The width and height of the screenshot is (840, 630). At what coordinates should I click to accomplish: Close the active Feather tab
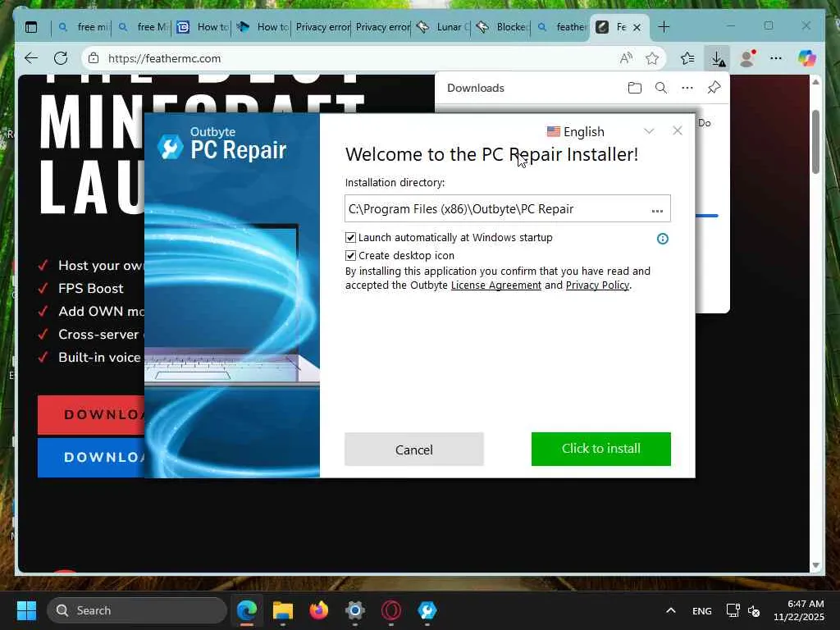(637, 27)
